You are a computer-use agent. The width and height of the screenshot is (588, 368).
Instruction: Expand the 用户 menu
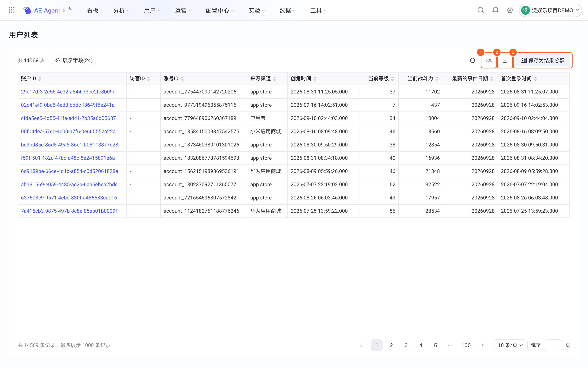tap(152, 10)
